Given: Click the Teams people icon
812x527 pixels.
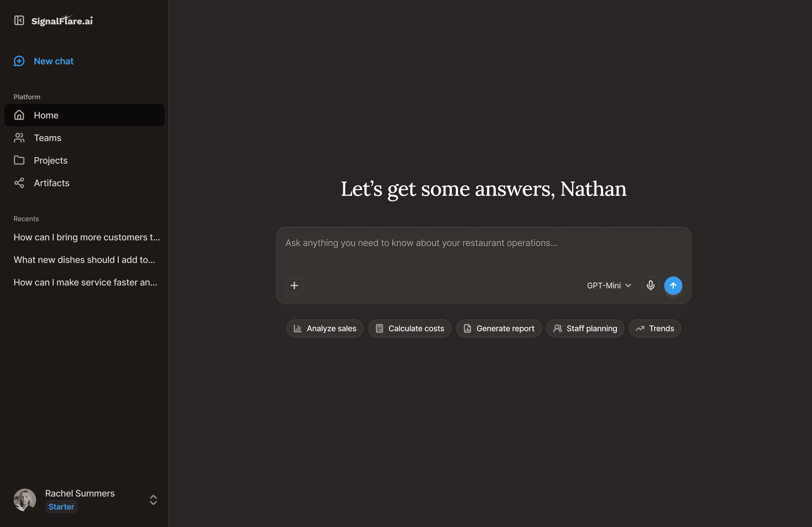Looking at the screenshot, I should coord(19,138).
